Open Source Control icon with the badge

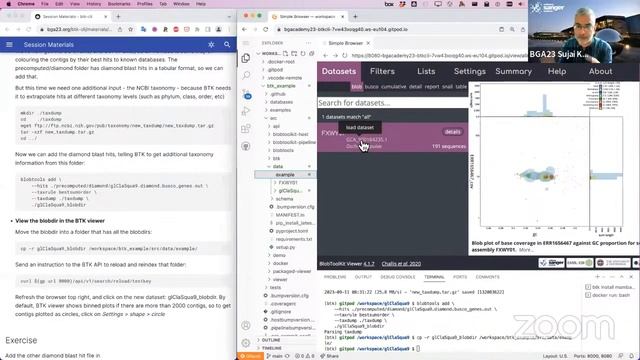point(247,94)
